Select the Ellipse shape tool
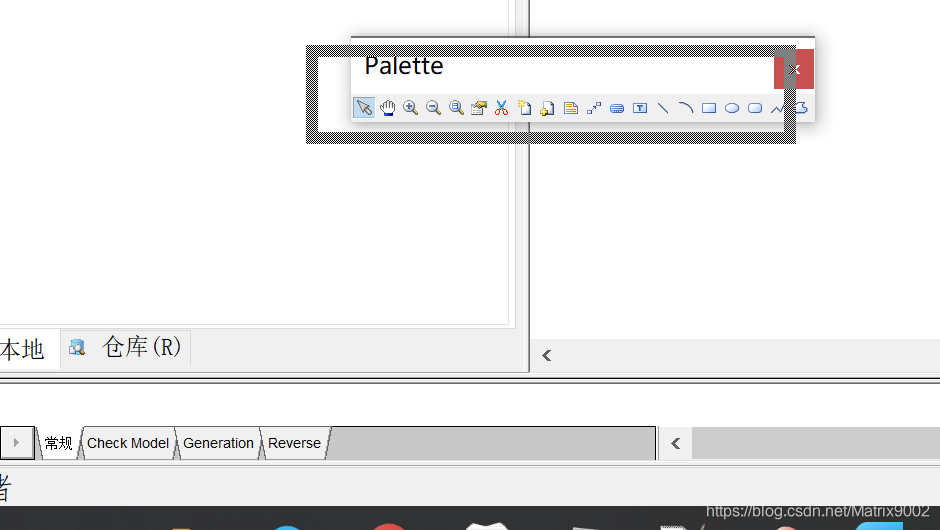 point(731,108)
